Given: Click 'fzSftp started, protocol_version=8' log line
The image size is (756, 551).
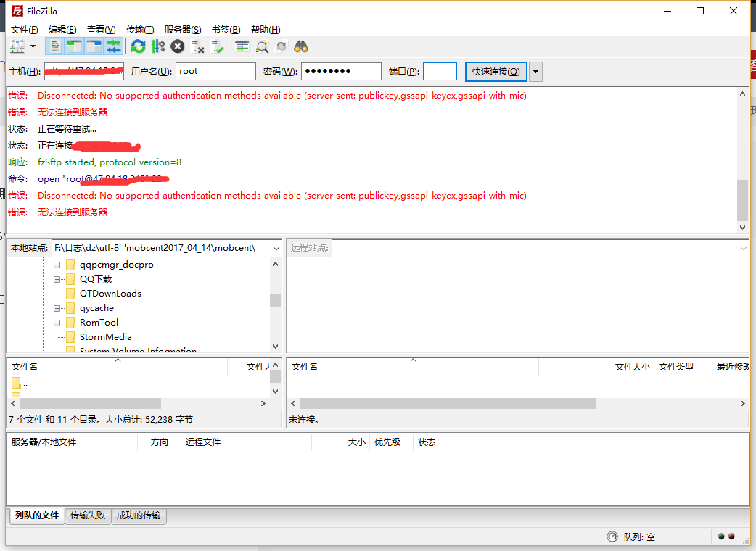Looking at the screenshot, I should click(110, 162).
